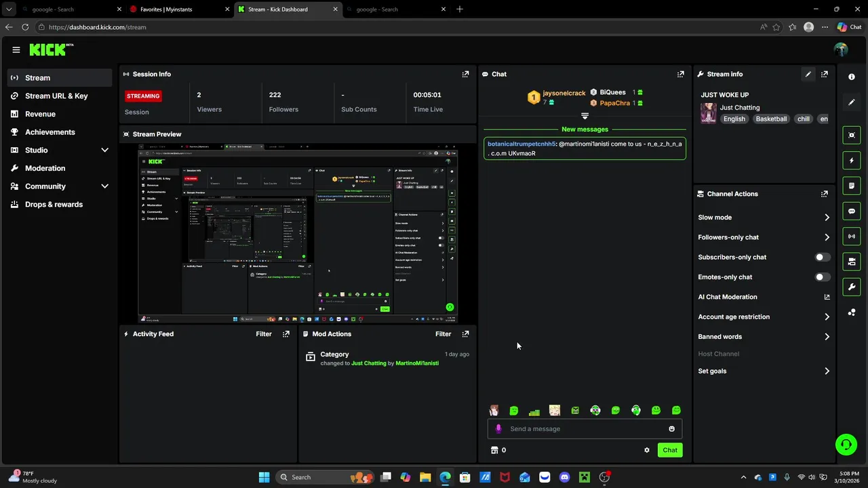Pop out the Chat panel
The height and width of the screenshot is (488, 868).
(x=681, y=74)
